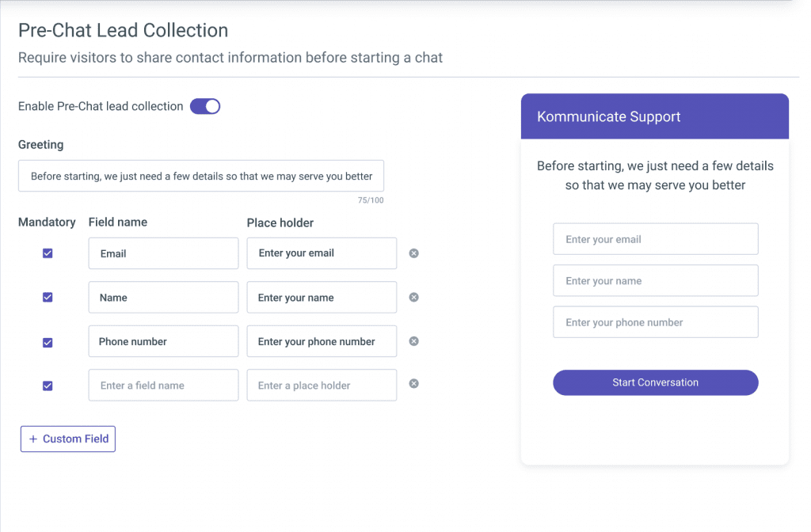Click the 'Enter a place holder' input

tap(322, 386)
